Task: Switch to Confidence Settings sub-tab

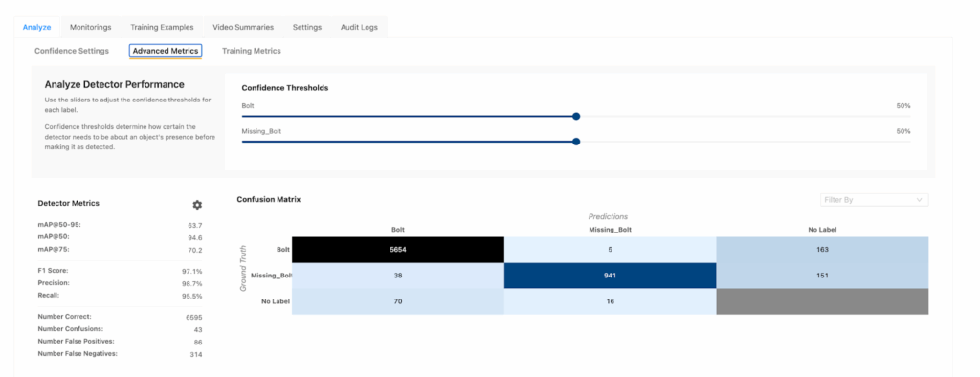Action: [x=72, y=51]
